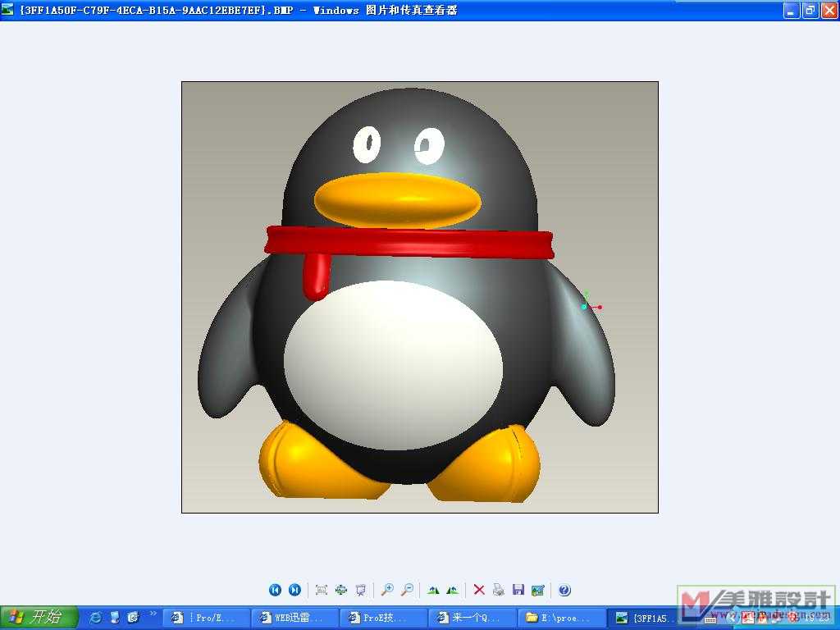This screenshot has height=630, width=840.
Task: Click the viewer title bar icon
Action: click(7, 10)
